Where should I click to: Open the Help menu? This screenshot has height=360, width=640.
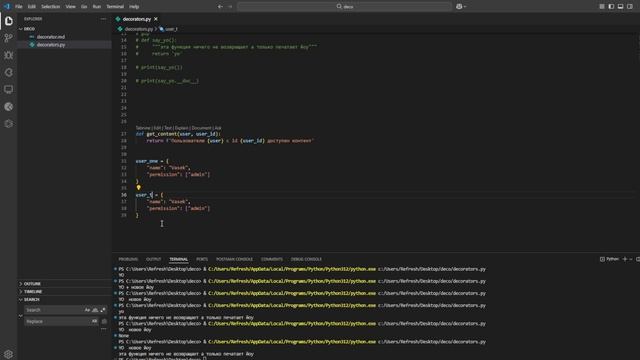click(134, 7)
